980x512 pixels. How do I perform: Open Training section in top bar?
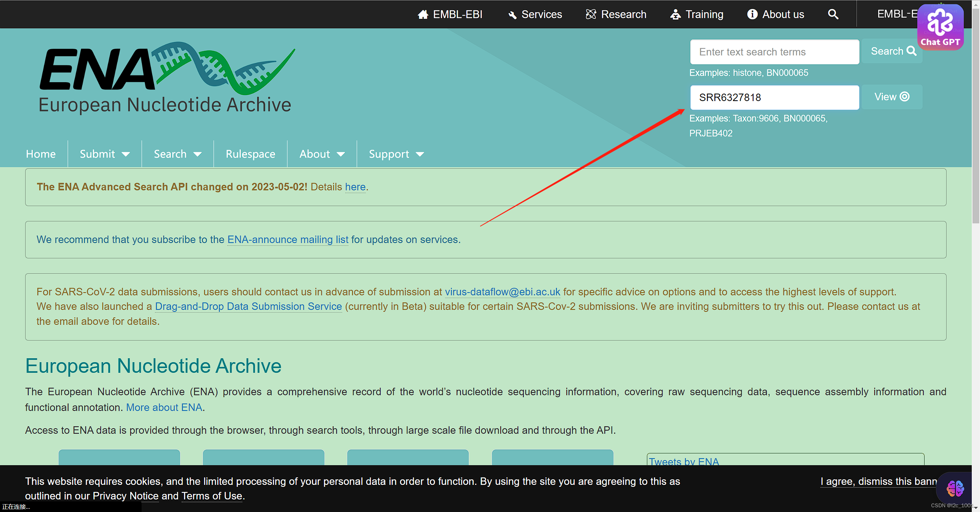click(696, 15)
